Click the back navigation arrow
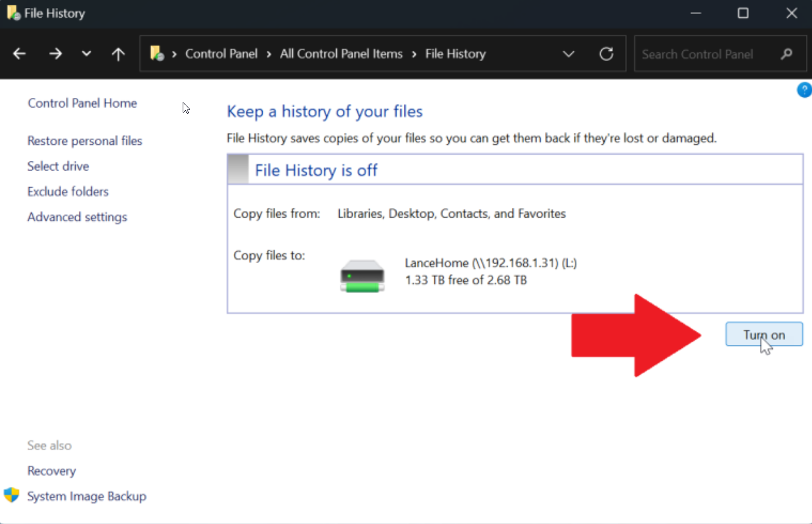The image size is (812, 524). point(19,54)
